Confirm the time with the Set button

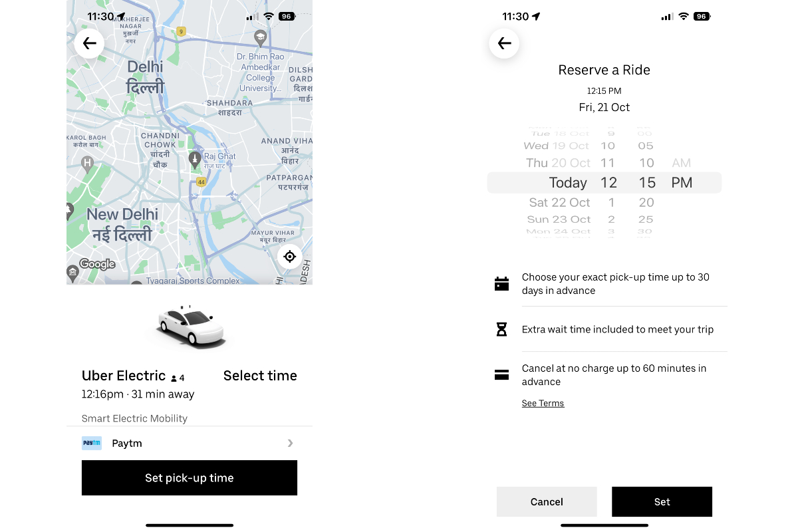tap(662, 502)
